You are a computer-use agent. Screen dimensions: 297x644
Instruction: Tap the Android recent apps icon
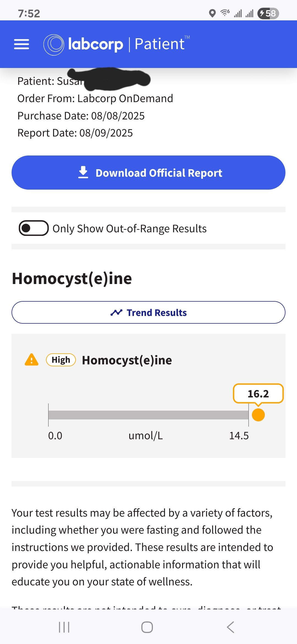point(64,627)
